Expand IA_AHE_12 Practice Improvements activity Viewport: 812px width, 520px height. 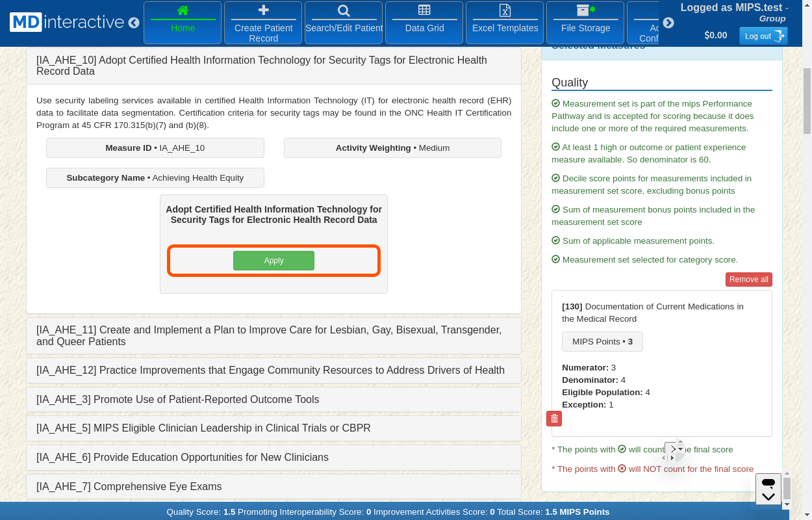coord(273,370)
